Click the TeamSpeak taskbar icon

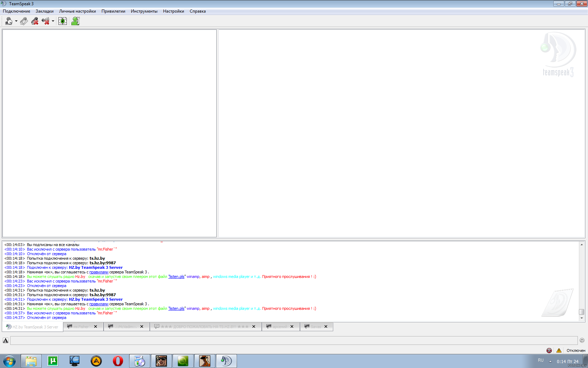point(226,361)
